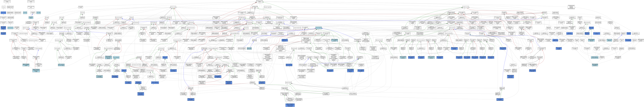This screenshot has height=107, width=644.
Task: Select the 'steroid metabolic process' node
Action: pyautogui.click(x=538, y=22)
